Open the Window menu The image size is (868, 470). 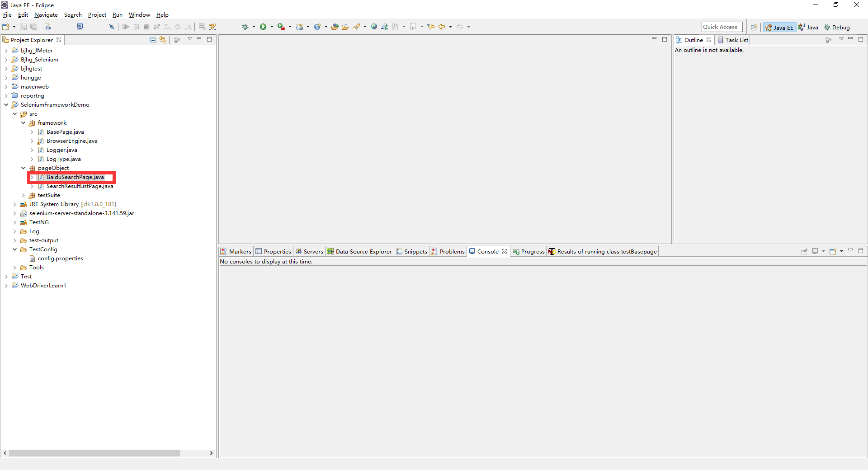[139, 15]
